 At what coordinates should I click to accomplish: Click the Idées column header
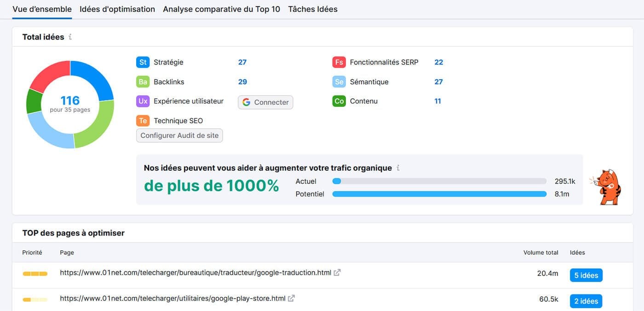coord(577,253)
